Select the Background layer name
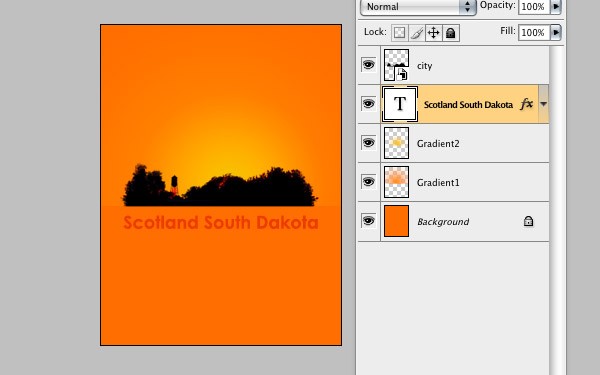The height and width of the screenshot is (375, 600). 443,222
